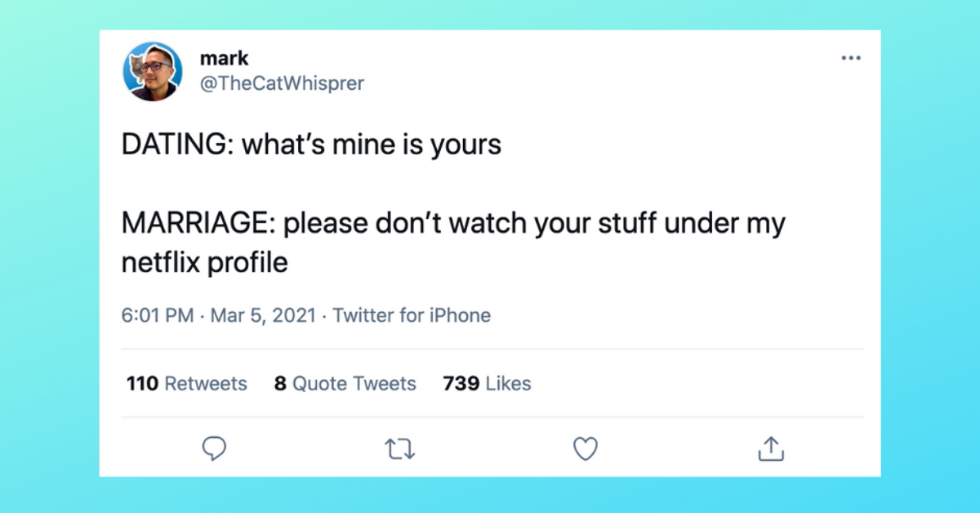The width and height of the screenshot is (980, 513).
Task: View the 110 Retweets list
Action: (x=186, y=383)
